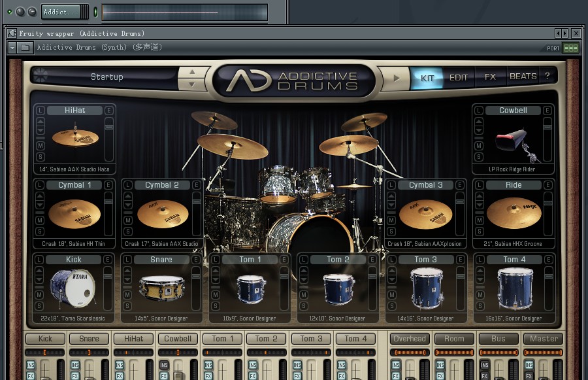
Task: Click the Cowbell instrument image
Action: [517, 146]
